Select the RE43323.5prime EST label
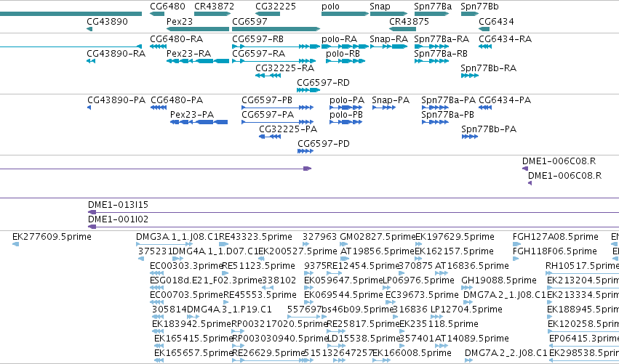The height and width of the screenshot is (364, 619). tap(255, 237)
